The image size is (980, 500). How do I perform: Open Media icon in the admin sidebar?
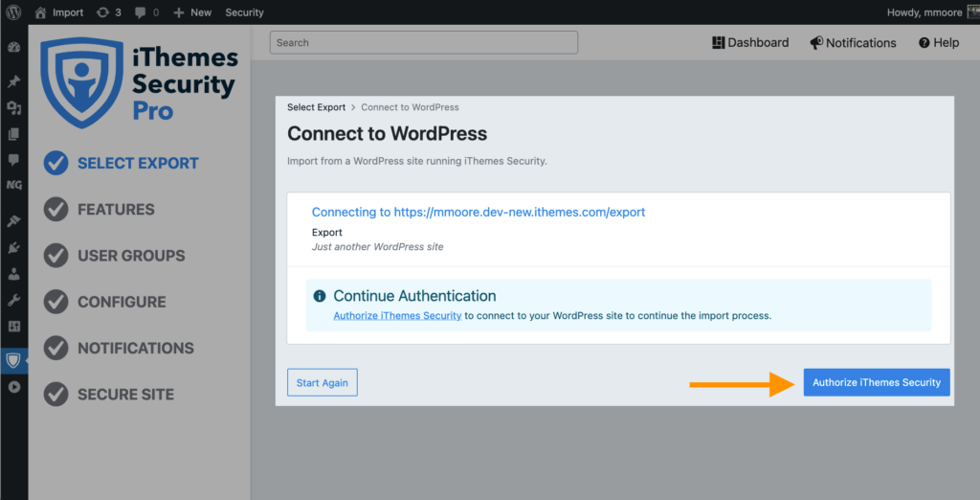(x=13, y=108)
